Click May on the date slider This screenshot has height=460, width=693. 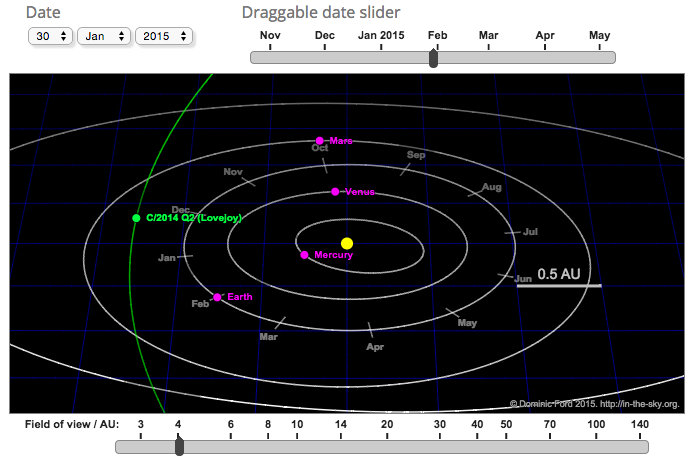click(x=599, y=57)
